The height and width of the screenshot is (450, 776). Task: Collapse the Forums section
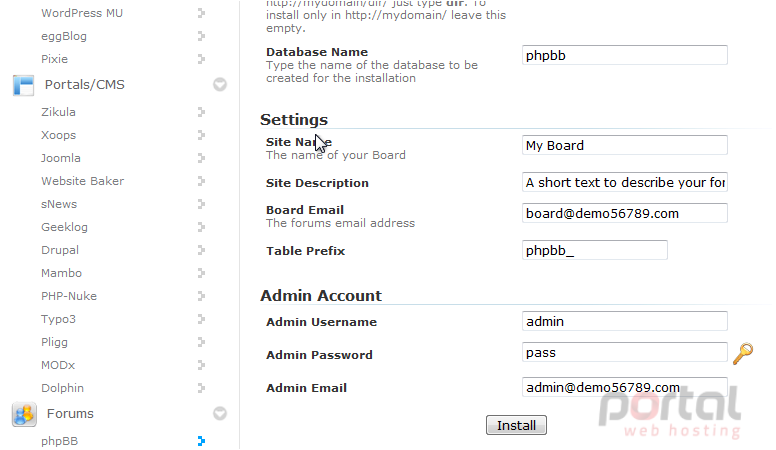pos(220,413)
